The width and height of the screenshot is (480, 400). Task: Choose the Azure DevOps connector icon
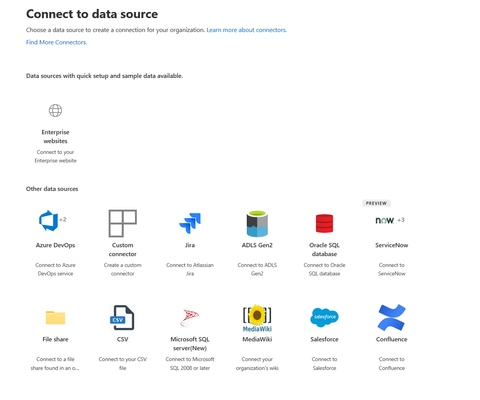[49, 221]
